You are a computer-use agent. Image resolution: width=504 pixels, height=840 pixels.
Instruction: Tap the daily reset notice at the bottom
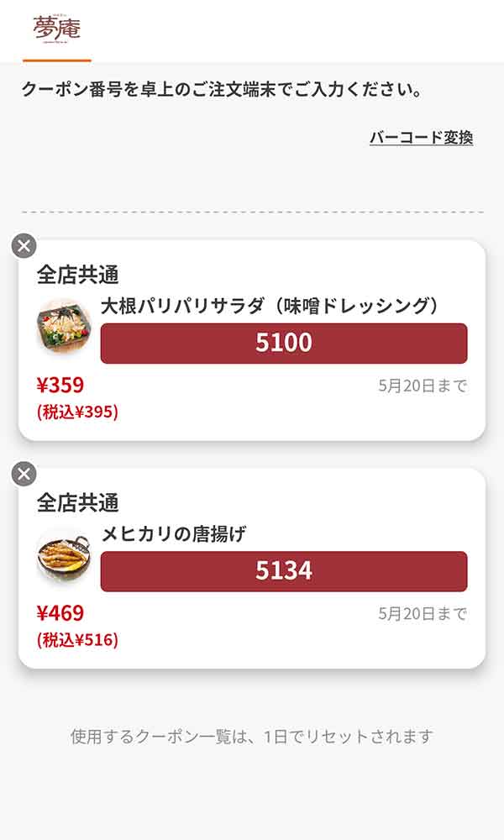coord(252,738)
